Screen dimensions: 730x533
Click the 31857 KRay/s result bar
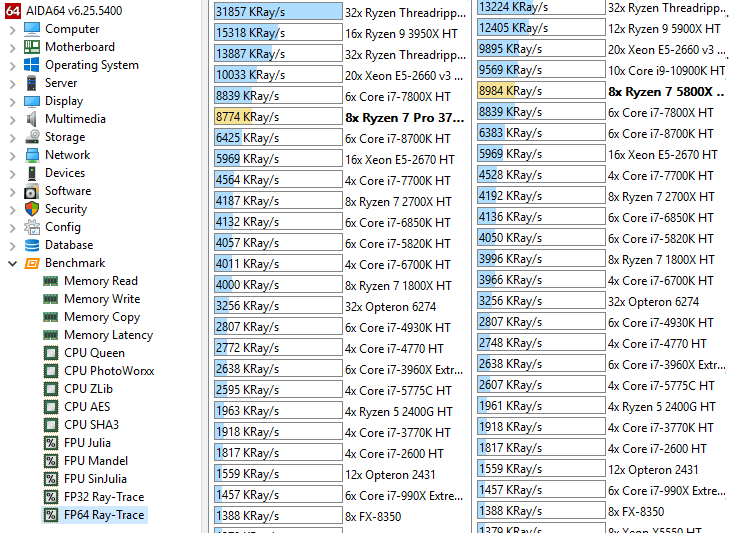coord(278,12)
